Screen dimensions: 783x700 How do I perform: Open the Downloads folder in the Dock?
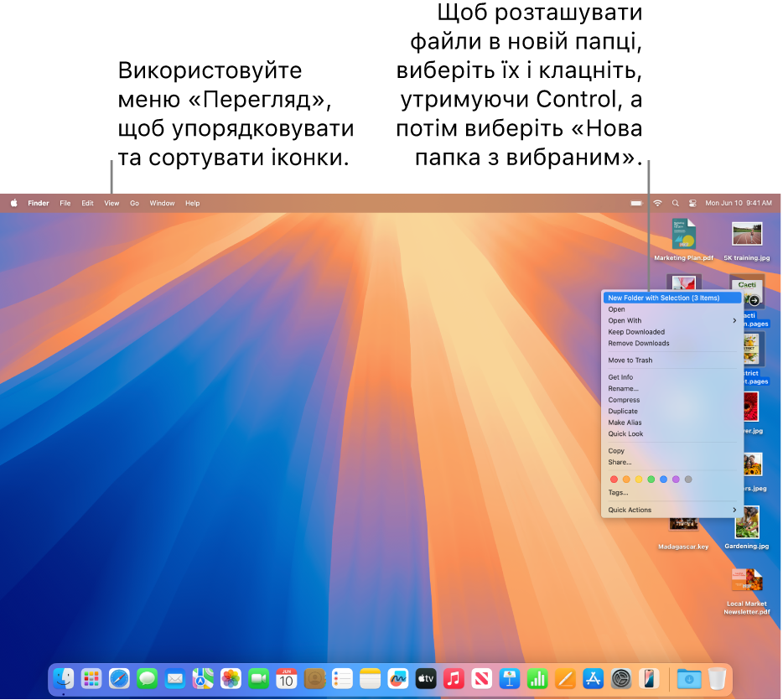(689, 679)
